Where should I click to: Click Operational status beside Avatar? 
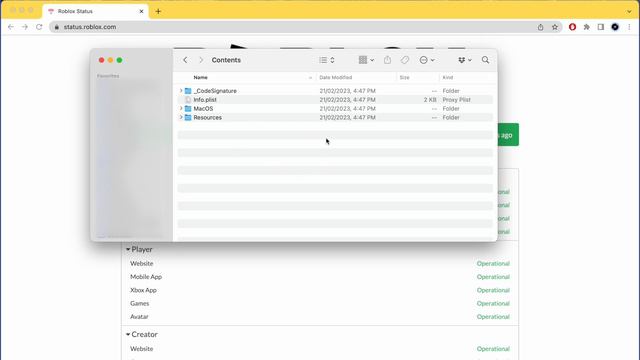point(493,317)
